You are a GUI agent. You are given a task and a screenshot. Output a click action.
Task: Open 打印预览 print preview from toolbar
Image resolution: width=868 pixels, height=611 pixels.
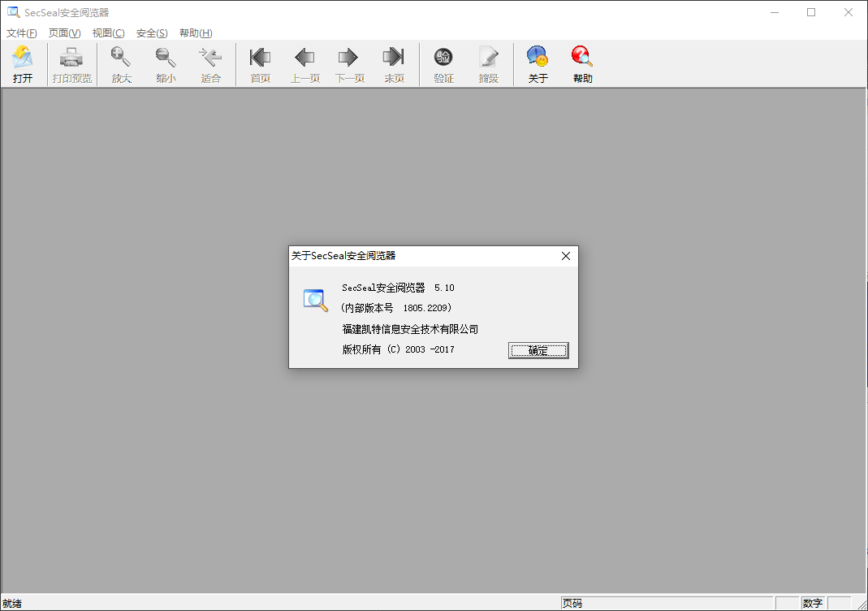(72, 58)
